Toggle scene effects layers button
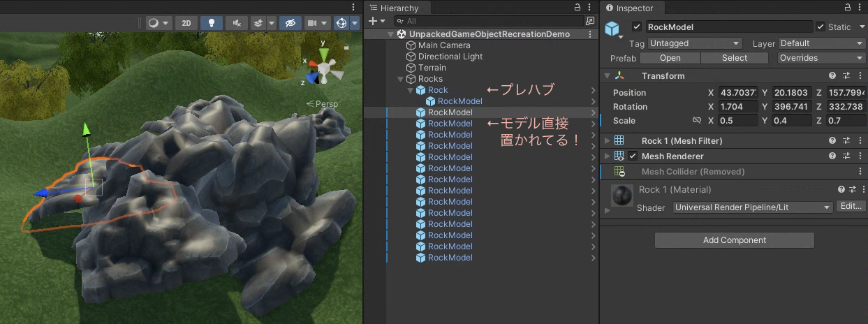The height and width of the screenshot is (324, 868). [x=258, y=23]
